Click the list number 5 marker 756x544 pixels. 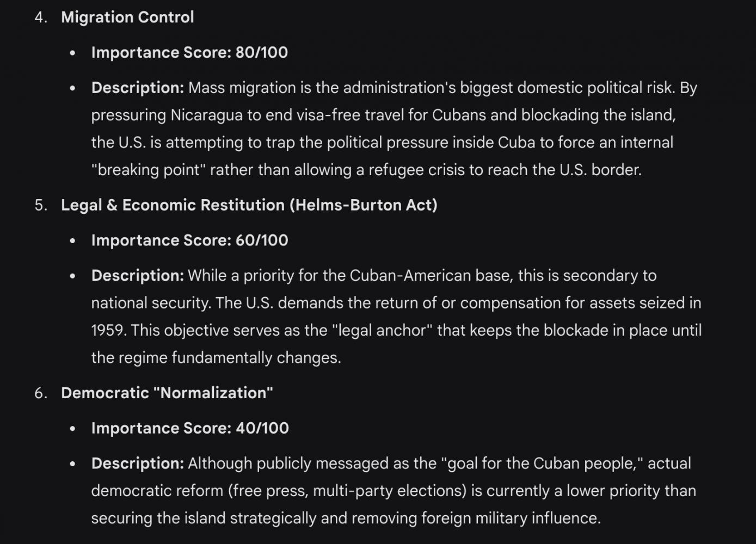[x=41, y=205]
